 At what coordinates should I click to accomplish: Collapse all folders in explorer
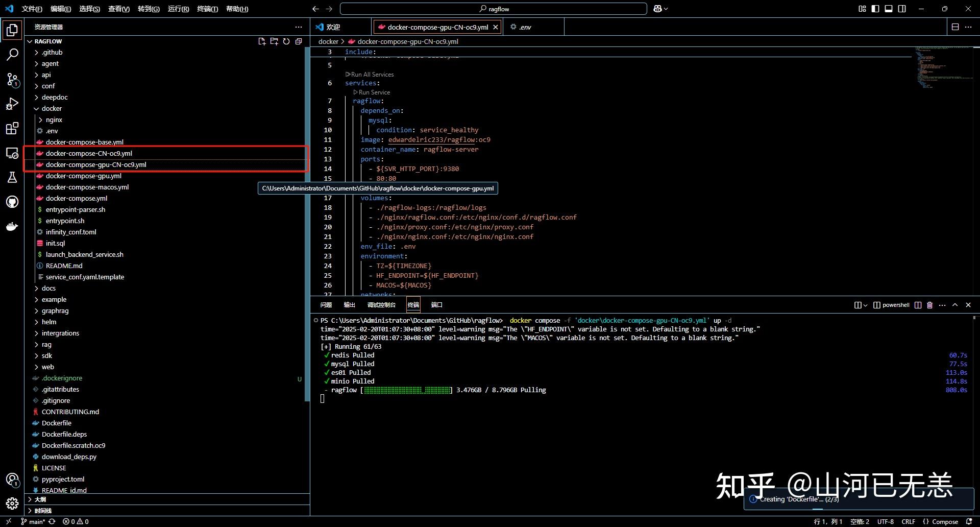tap(299, 41)
